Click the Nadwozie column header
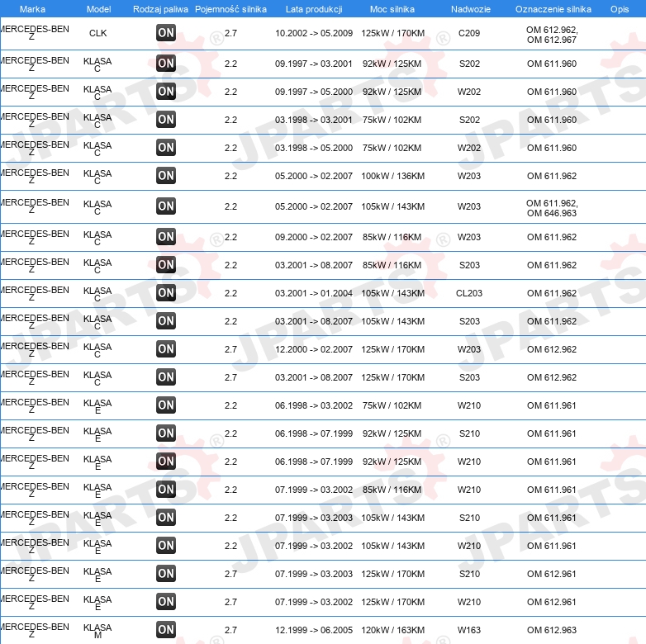This screenshot has width=646, height=644. [x=471, y=9]
